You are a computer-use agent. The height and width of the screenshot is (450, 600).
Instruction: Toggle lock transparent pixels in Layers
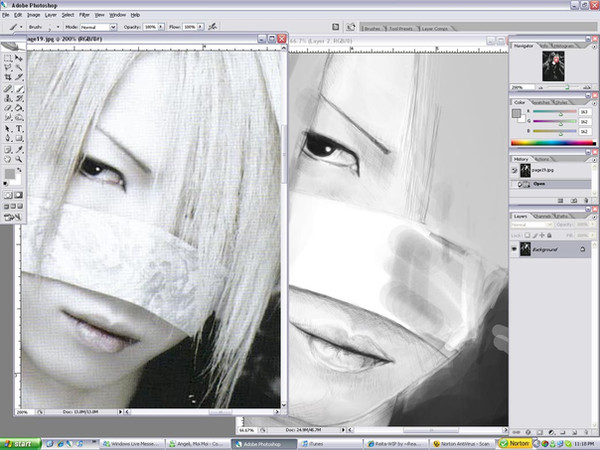[527, 235]
